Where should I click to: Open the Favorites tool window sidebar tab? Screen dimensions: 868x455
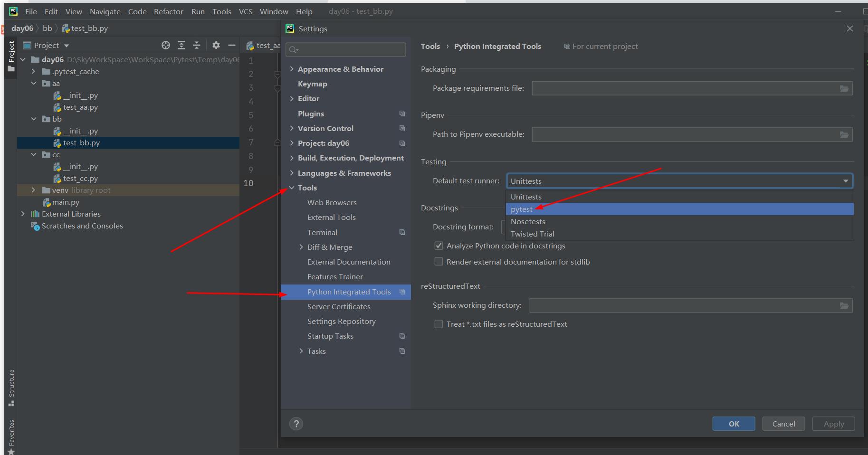(11, 437)
